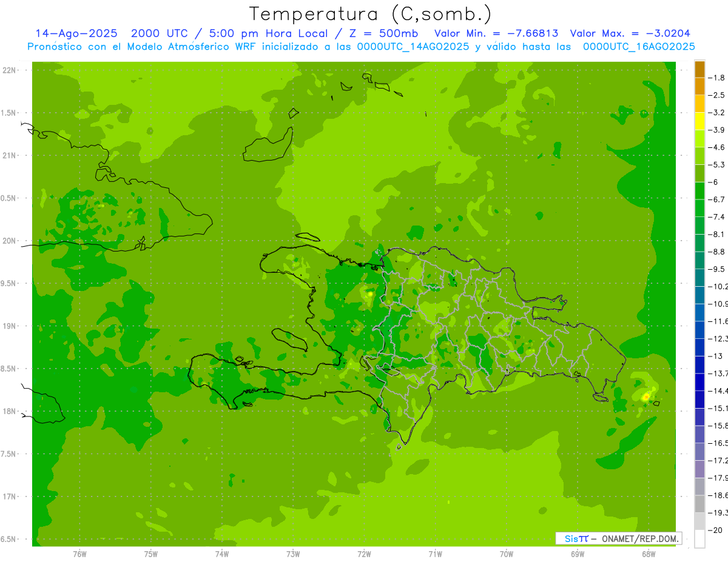Screen dimensions: 728x562
Task: Click the '71W' longitude axis label
Action: [435, 554]
